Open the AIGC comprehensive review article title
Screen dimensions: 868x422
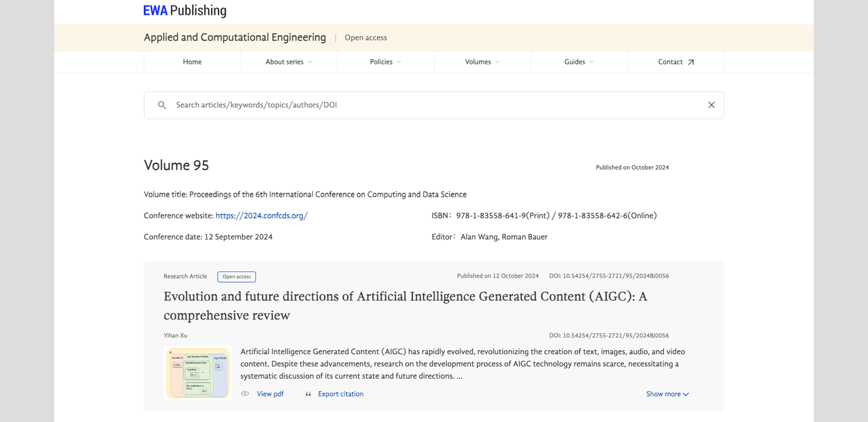tap(405, 305)
